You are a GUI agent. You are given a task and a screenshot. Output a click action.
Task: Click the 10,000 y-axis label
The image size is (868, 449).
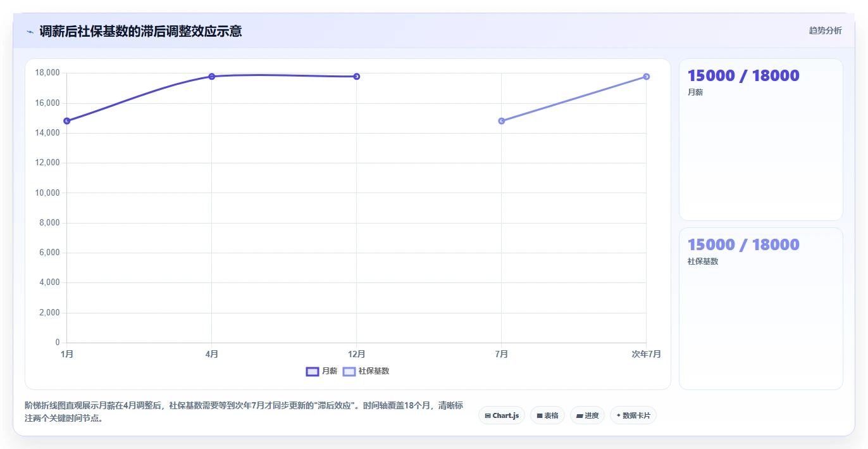tap(47, 193)
